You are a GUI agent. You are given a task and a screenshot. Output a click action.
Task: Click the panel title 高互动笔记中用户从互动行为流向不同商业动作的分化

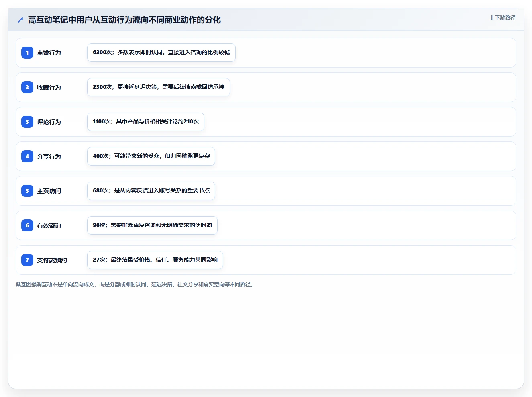(x=124, y=20)
